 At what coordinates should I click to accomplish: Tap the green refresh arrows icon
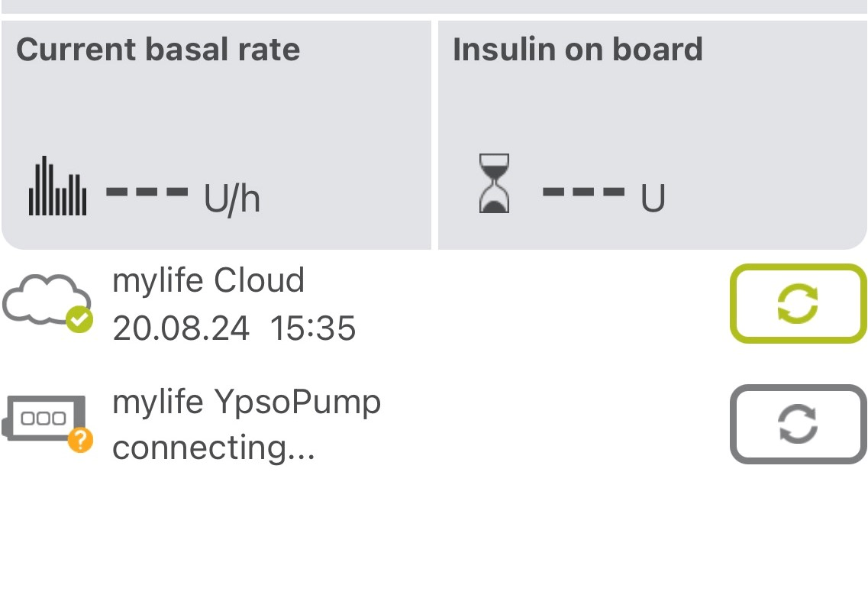point(798,303)
